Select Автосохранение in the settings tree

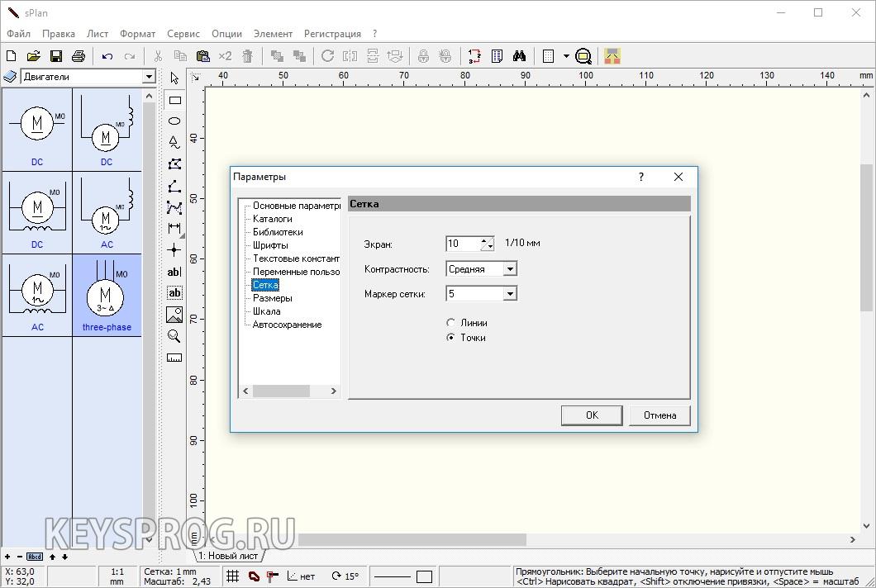click(x=287, y=325)
